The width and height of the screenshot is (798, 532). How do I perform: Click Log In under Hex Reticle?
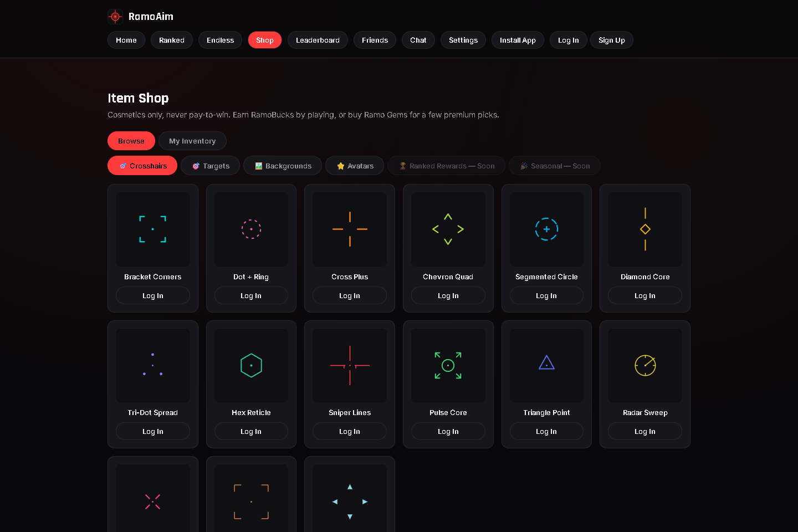pos(251,431)
